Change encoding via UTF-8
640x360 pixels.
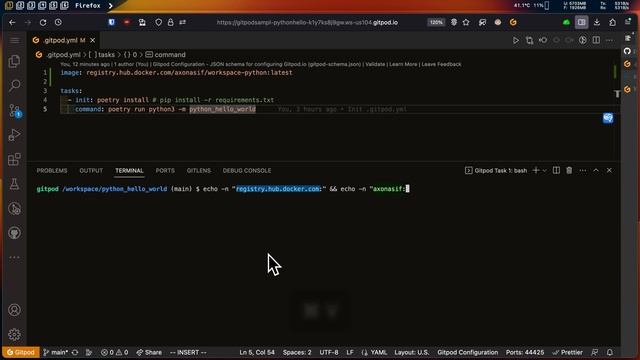click(x=329, y=353)
